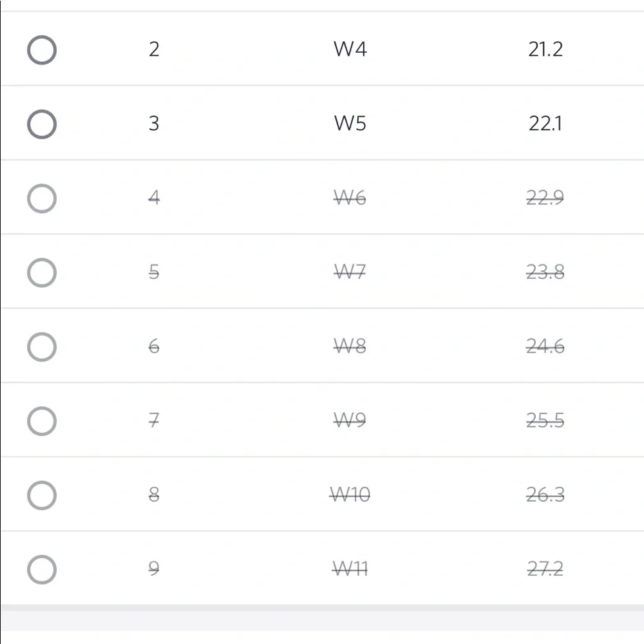This screenshot has height=644, width=644.
Task: Click the 22.1 measurement value
Action: pos(545,124)
